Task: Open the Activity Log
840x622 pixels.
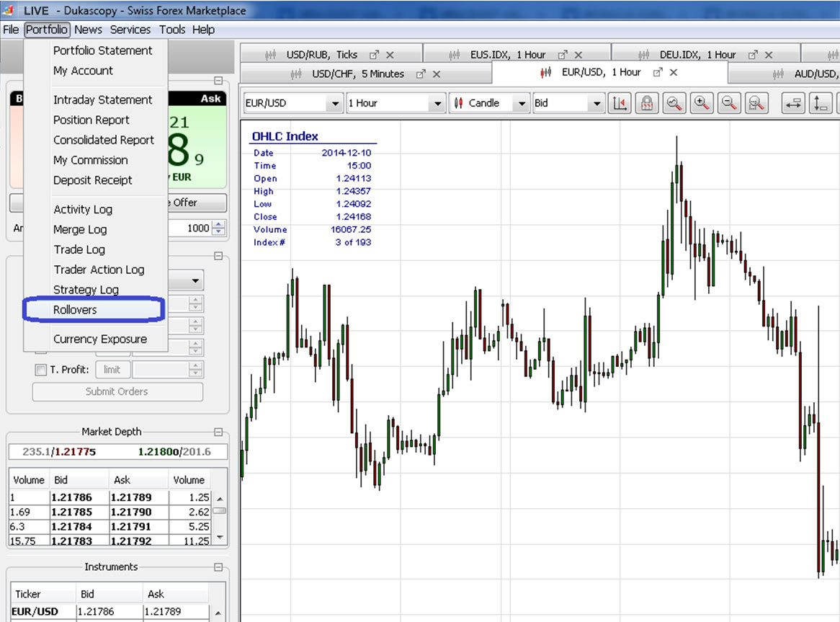Action: [83, 210]
